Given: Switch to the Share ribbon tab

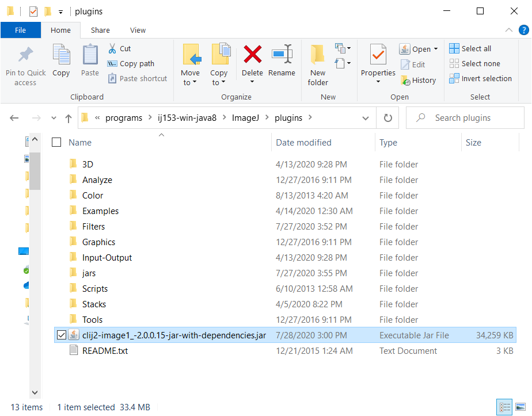Looking at the screenshot, I should click(x=100, y=30).
